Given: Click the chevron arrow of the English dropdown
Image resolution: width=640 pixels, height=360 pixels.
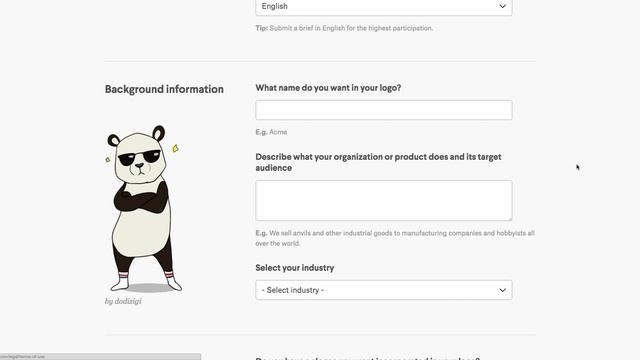Looking at the screenshot, I should coord(502,6).
